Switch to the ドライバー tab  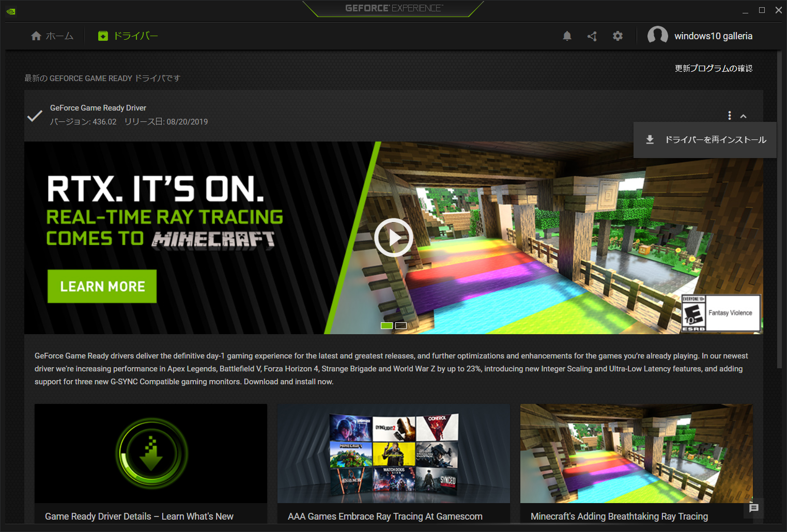pos(128,36)
